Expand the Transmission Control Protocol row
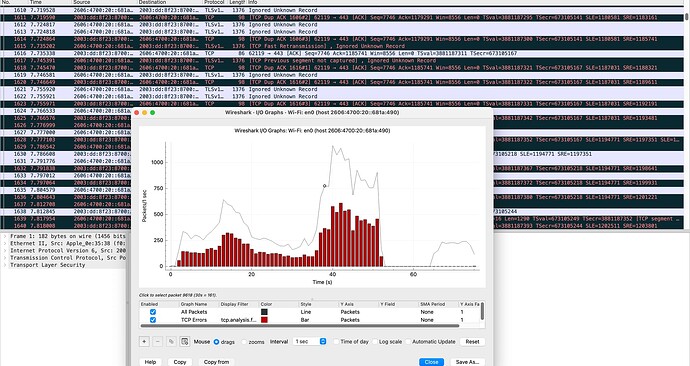 point(5,258)
